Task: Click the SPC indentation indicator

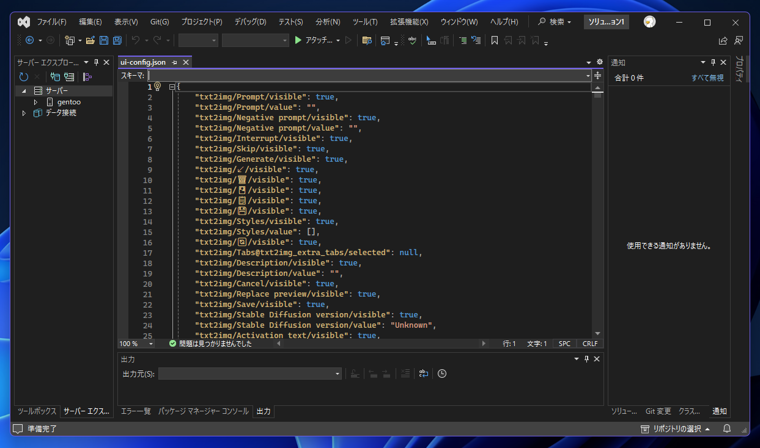Action: 564,344
